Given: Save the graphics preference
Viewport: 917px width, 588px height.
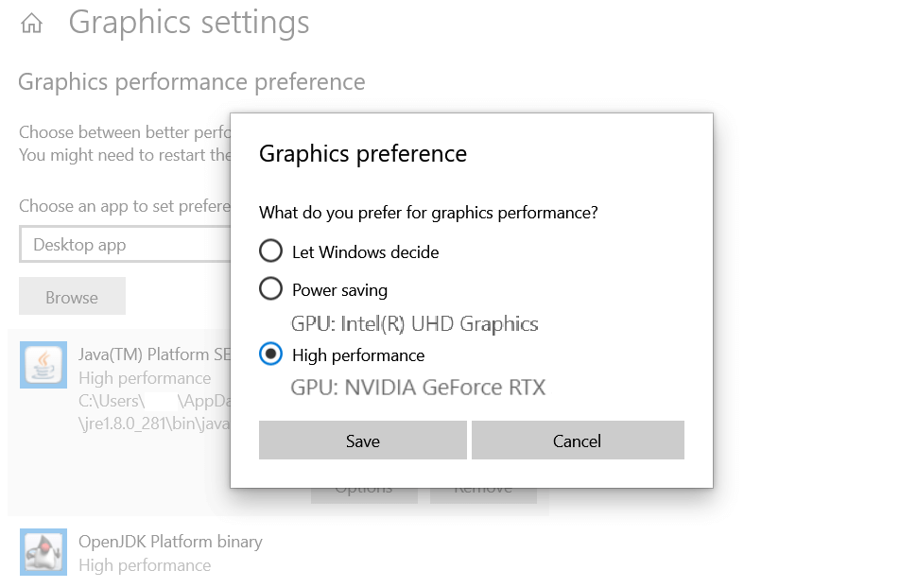Looking at the screenshot, I should coord(362,441).
